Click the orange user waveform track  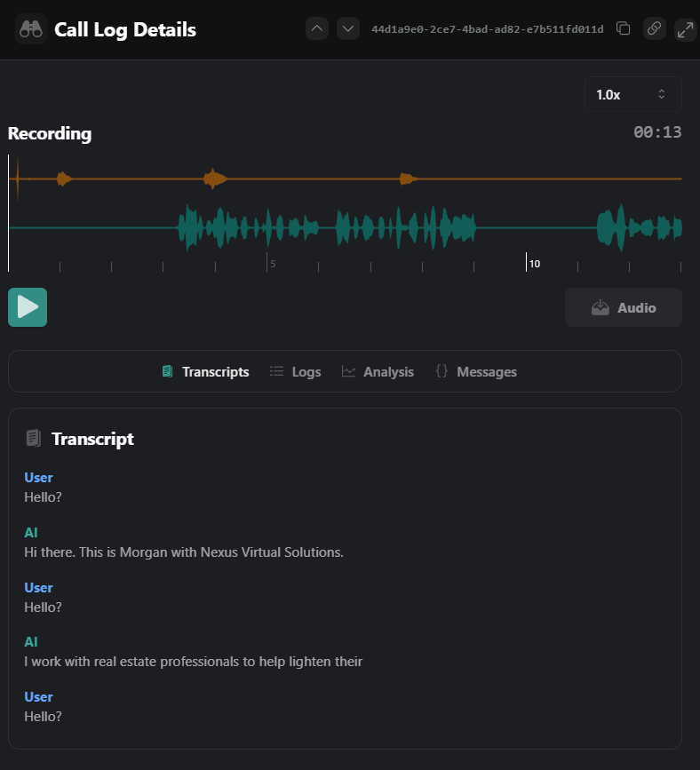point(346,179)
